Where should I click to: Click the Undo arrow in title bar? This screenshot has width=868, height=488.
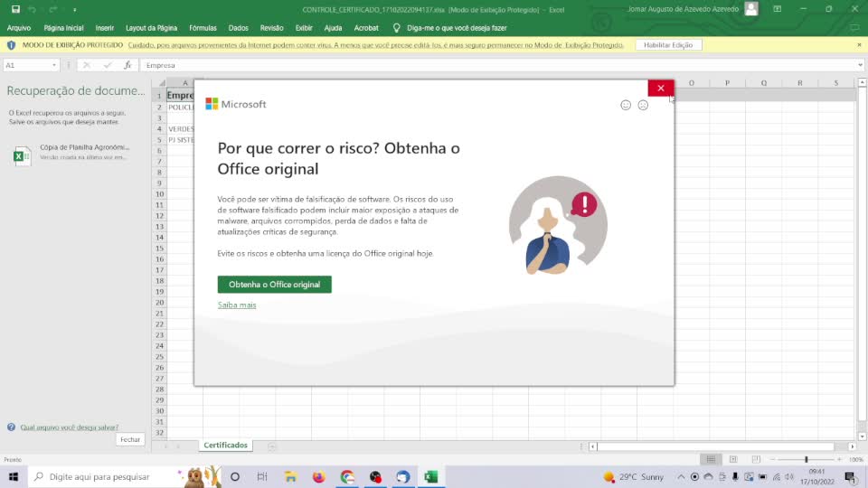tap(33, 9)
